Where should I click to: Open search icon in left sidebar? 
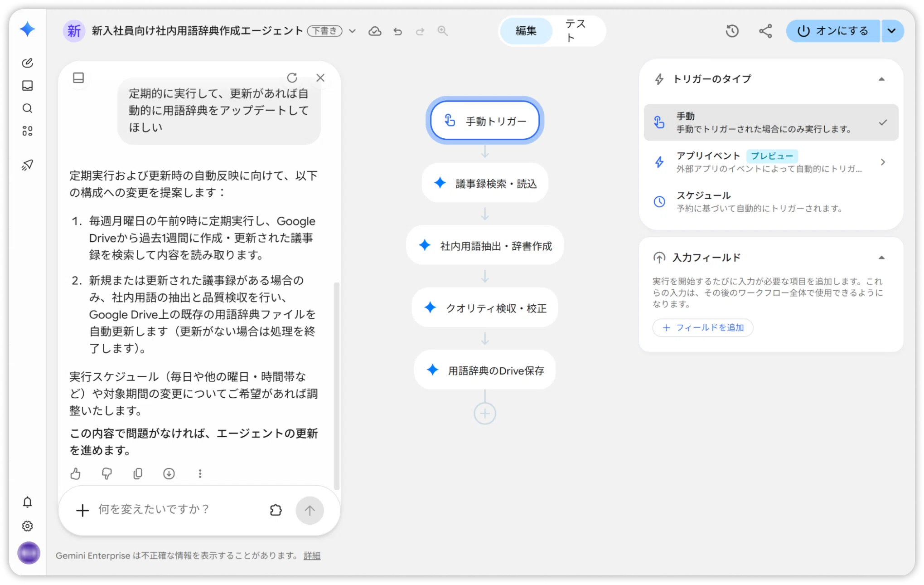coord(27,108)
